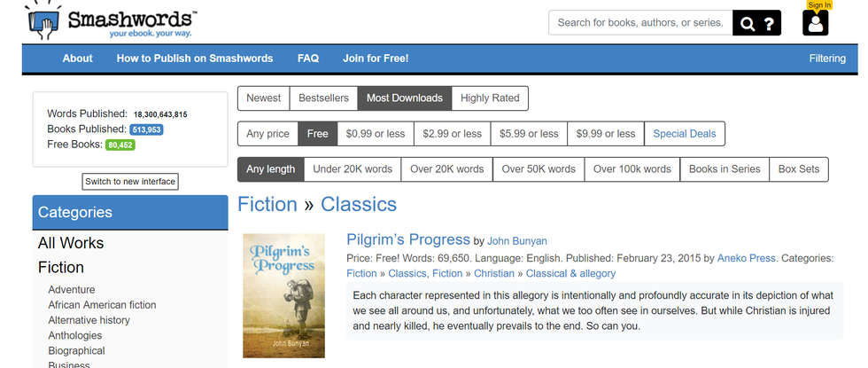Image resolution: width=868 pixels, height=368 pixels.
Task: Click the search help question mark
Action: tap(770, 24)
